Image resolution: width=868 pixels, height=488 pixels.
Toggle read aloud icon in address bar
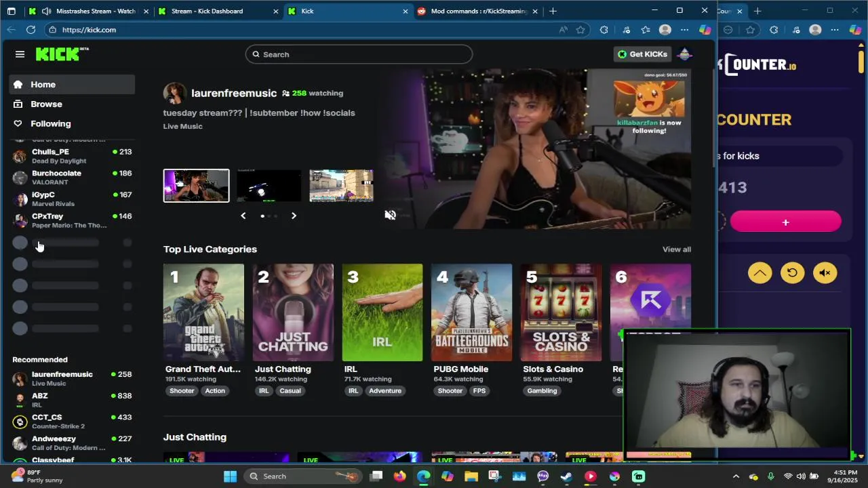[563, 30]
